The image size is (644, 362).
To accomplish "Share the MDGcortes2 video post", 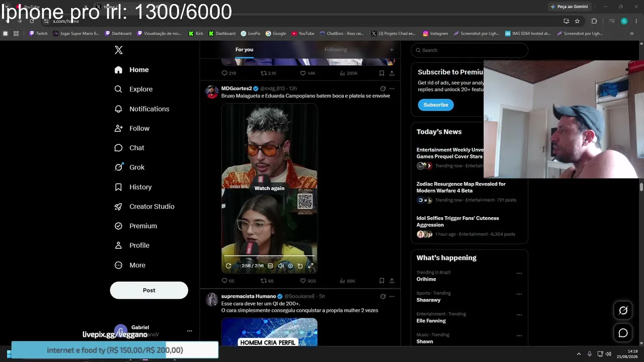I will [x=392, y=281].
